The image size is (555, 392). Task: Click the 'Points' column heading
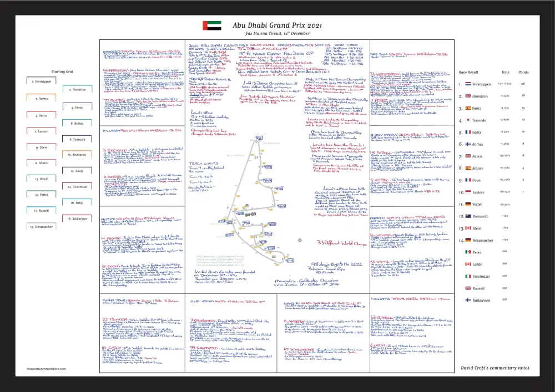click(x=523, y=72)
